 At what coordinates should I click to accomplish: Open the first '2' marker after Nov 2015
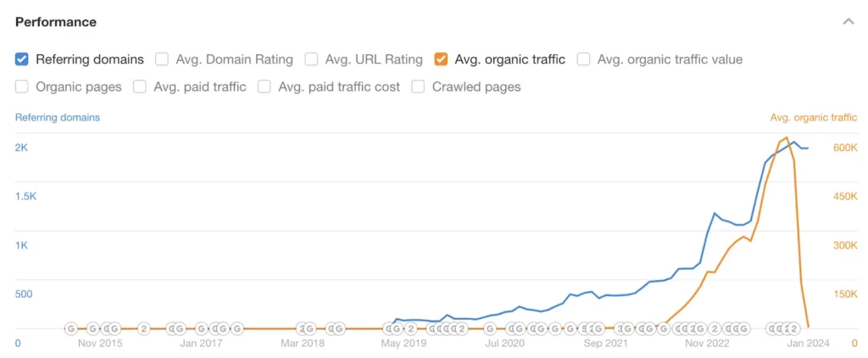coord(144,328)
